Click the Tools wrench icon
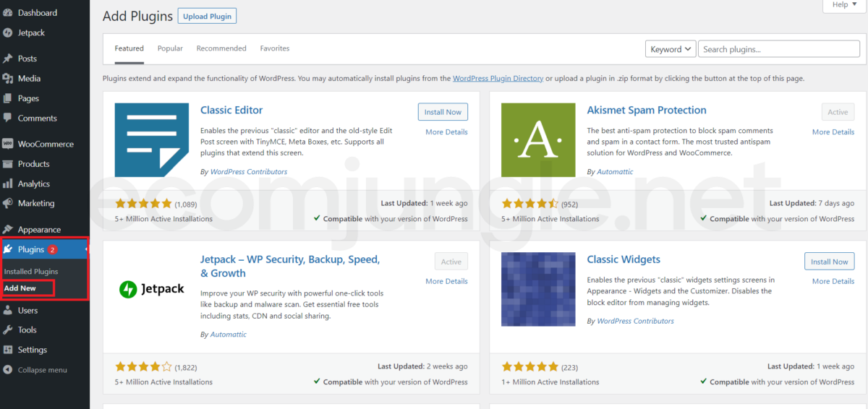The image size is (868, 409). [8, 330]
